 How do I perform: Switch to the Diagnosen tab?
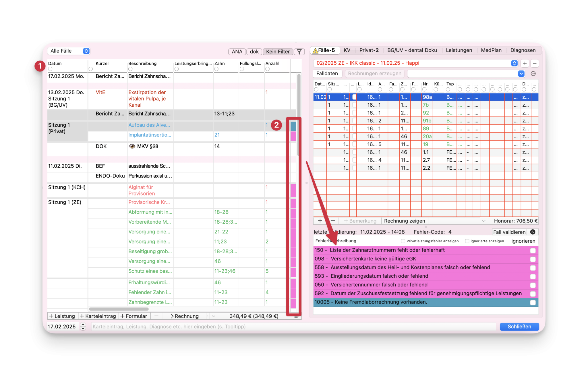click(x=523, y=50)
